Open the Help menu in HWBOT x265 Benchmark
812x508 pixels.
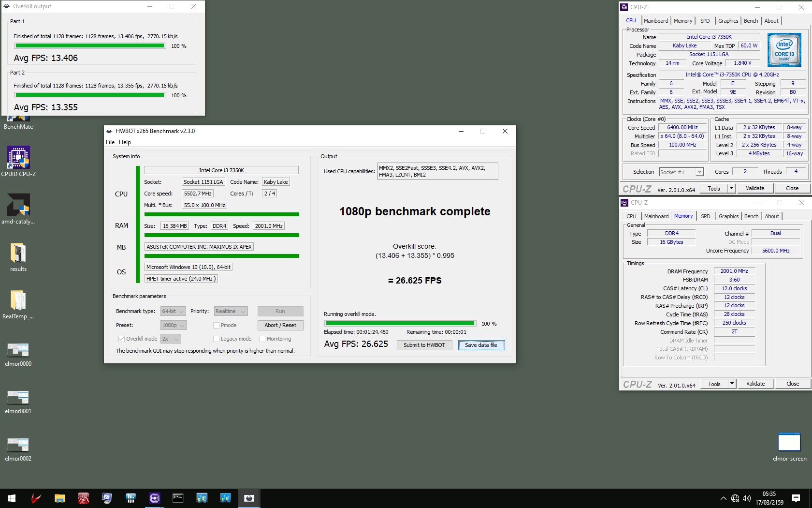tap(125, 142)
